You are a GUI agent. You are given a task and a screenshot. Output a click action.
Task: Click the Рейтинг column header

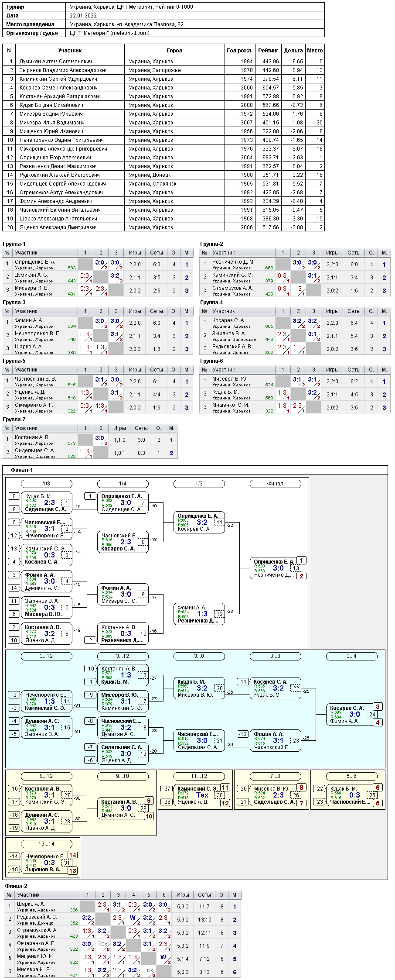[x=268, y=51]
